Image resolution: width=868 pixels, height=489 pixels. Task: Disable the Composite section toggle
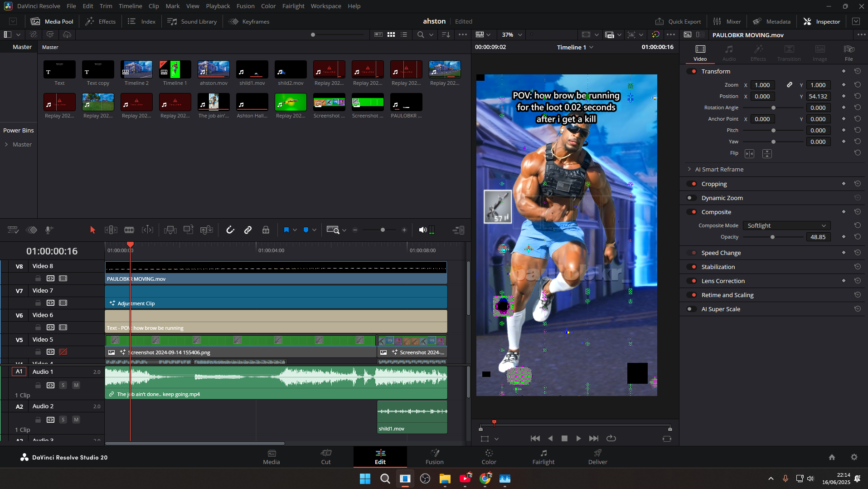pos(692,212)
